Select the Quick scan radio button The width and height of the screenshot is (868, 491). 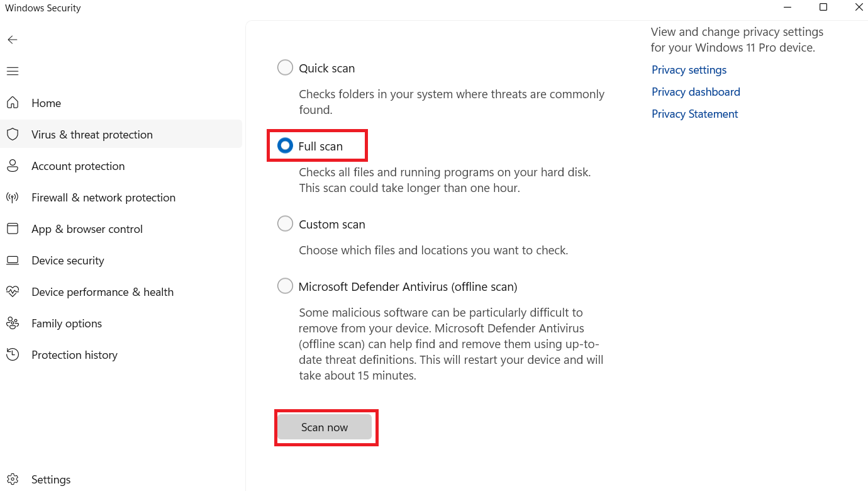point(285,67)
